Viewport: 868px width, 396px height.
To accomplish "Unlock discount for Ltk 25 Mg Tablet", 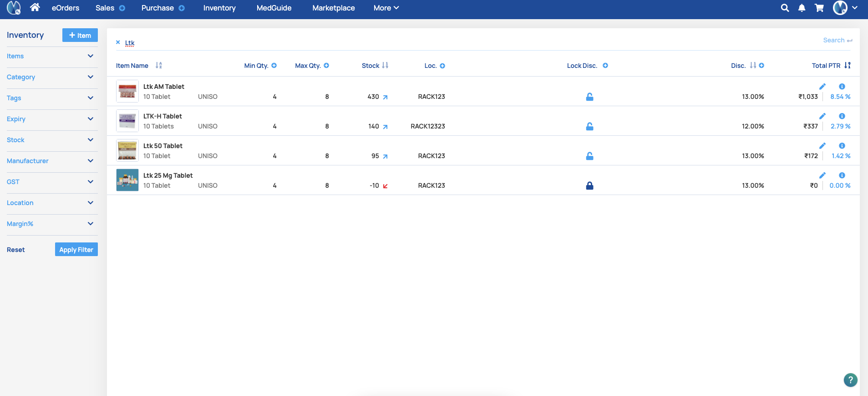I will click(589, 185).
